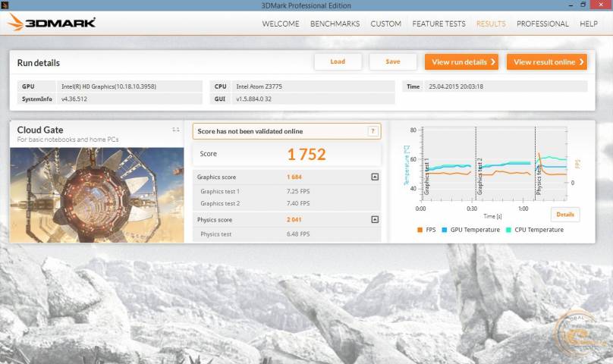The height and width of the screenshot is (364, 613).
Task: Open chart Details button
Action: 565,215
